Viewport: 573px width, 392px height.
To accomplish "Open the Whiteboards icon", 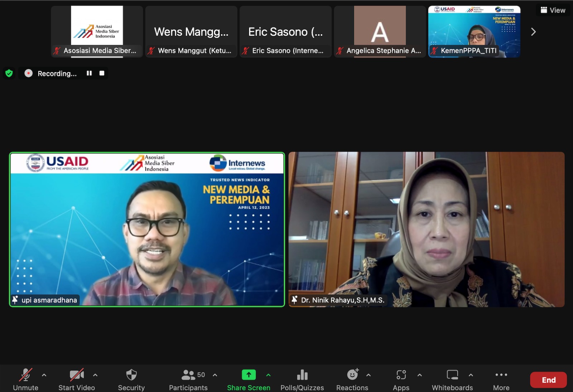I will (452, 375).
